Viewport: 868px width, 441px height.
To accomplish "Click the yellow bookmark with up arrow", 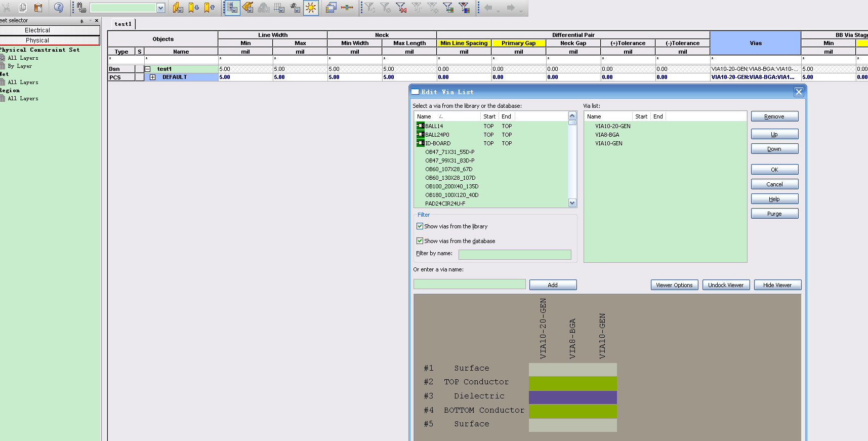I will (209, 8).
